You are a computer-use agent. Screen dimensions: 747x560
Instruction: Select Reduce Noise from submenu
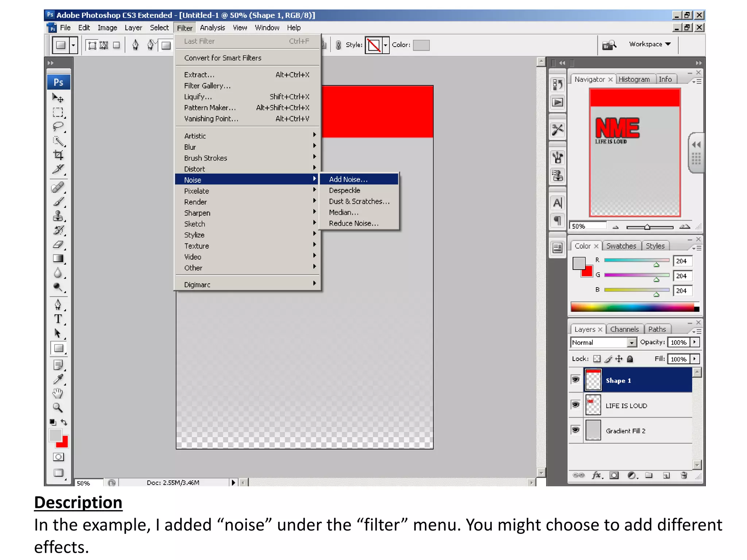359,223
